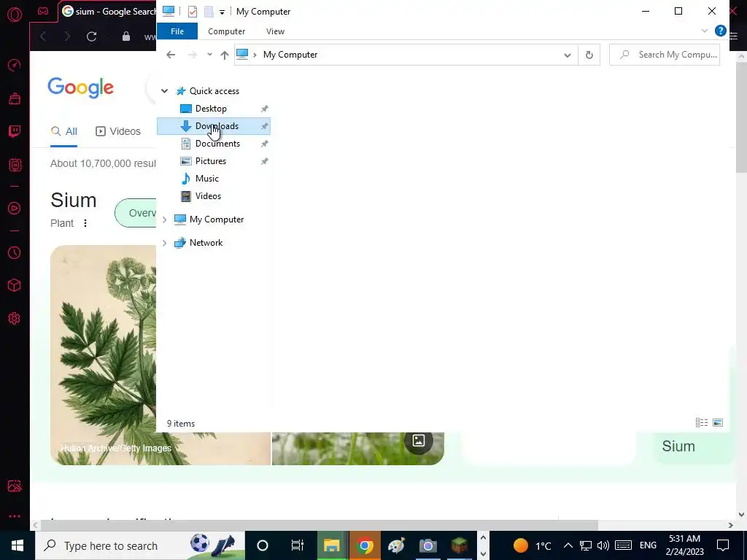Refresh the My Computer view
This screenshot has width=747, height=560.
(589, 55)
